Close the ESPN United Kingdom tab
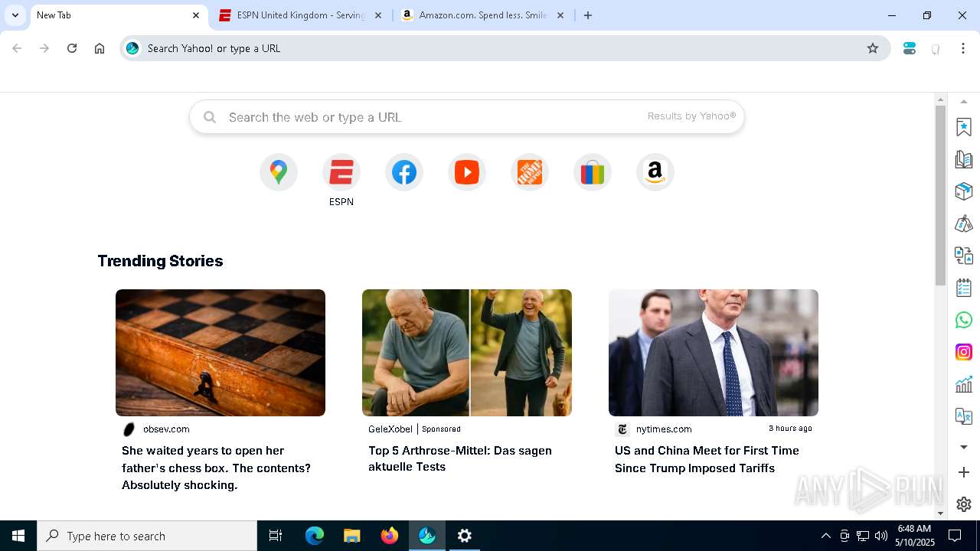 click(378, 15)
